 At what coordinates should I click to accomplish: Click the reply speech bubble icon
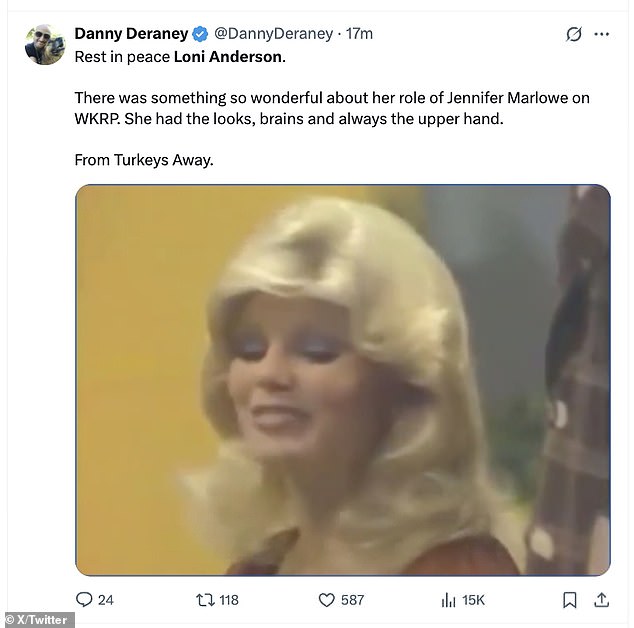pos(84,600)
